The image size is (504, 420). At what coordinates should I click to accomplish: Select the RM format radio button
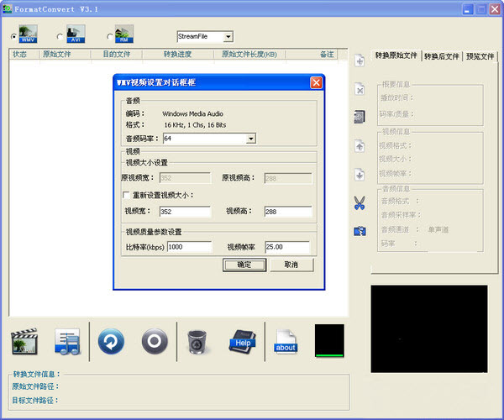point(109,37)
